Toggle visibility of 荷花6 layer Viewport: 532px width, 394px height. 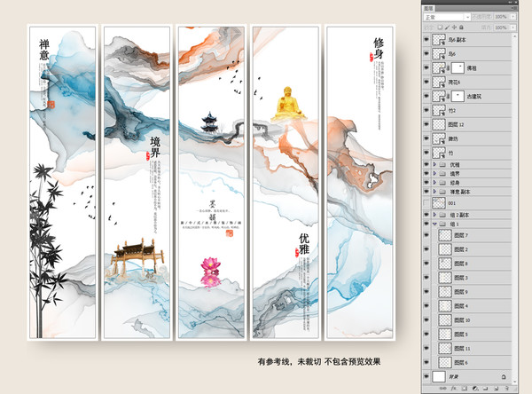[x=426, y=83]
